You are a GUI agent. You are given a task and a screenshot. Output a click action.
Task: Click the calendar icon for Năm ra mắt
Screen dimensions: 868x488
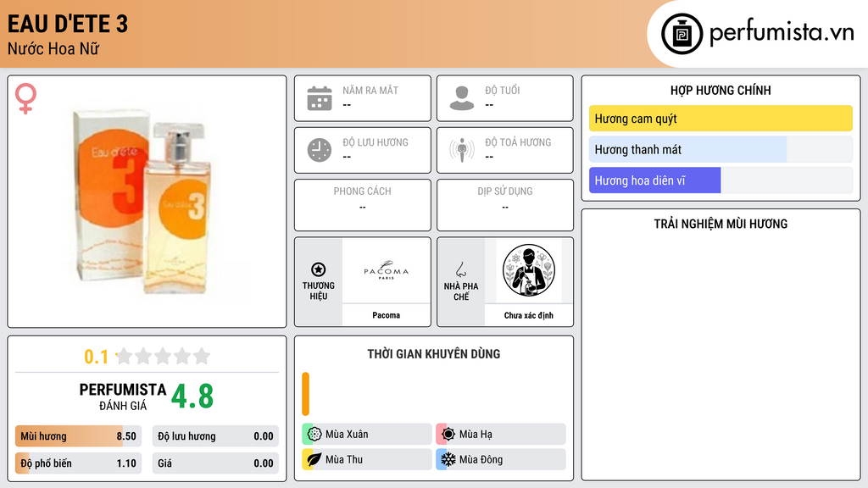[x=320, y=98]
